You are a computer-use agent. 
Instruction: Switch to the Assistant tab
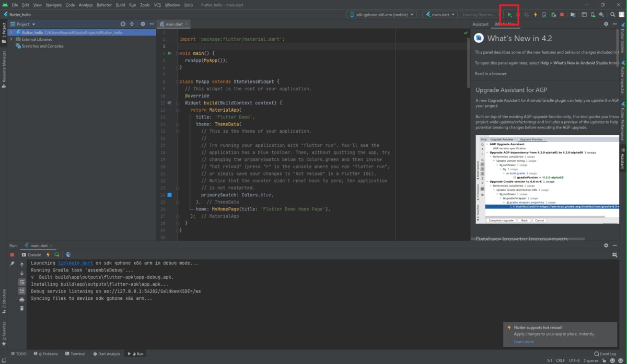pyautogui.click(x=480, y=24)
